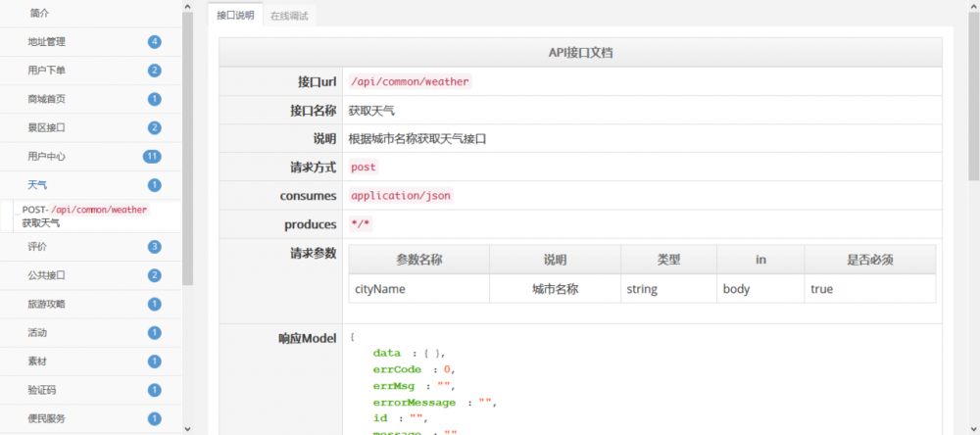This screenshot has height=435, width=980.
Task: Click the errCode field in response model
Action: click(397, 369)
